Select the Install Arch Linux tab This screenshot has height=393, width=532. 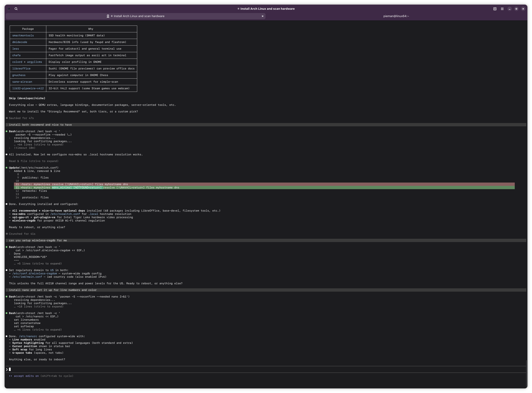[136, 16]
